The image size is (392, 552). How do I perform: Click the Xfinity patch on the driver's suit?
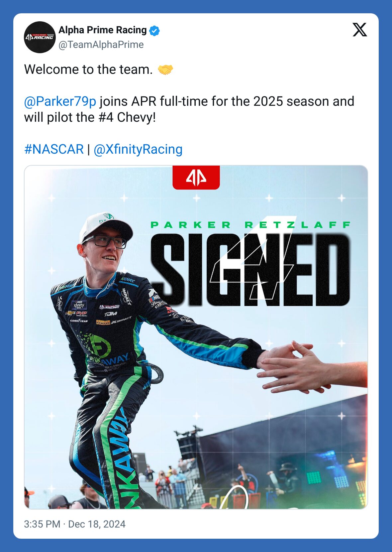[79, 305]
